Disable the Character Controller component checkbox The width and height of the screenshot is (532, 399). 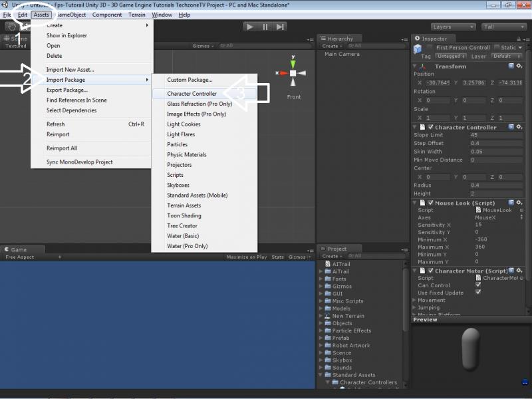(x=430, y=127)
